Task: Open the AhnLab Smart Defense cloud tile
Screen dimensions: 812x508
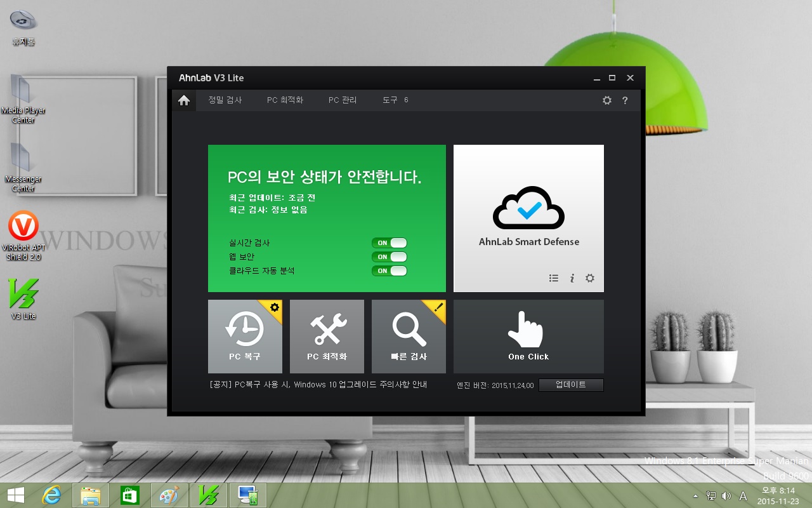Action: [x=528, y=218]
